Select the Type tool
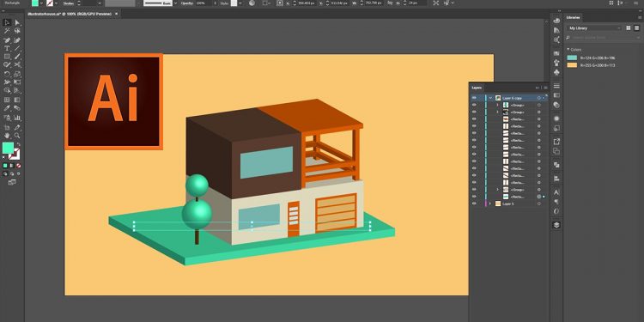644x322 pixels. [7, 48]
